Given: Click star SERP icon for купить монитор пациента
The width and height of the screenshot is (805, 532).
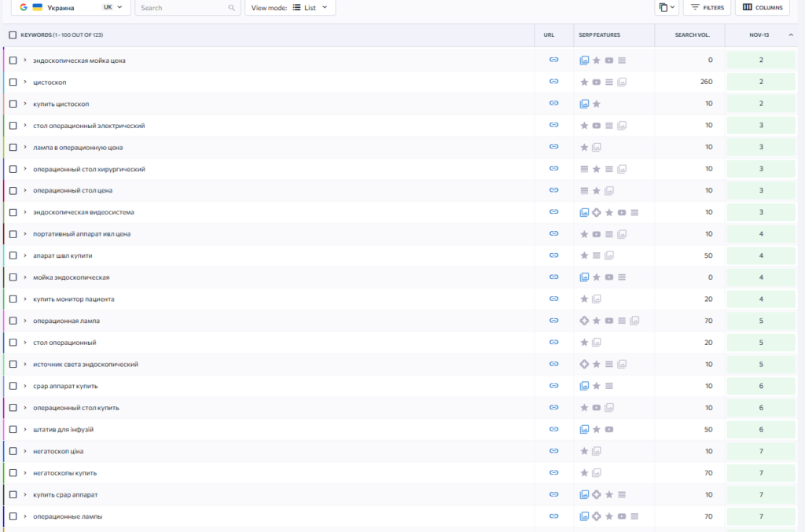Looking at the screenshot, I should tap(584, 299).
